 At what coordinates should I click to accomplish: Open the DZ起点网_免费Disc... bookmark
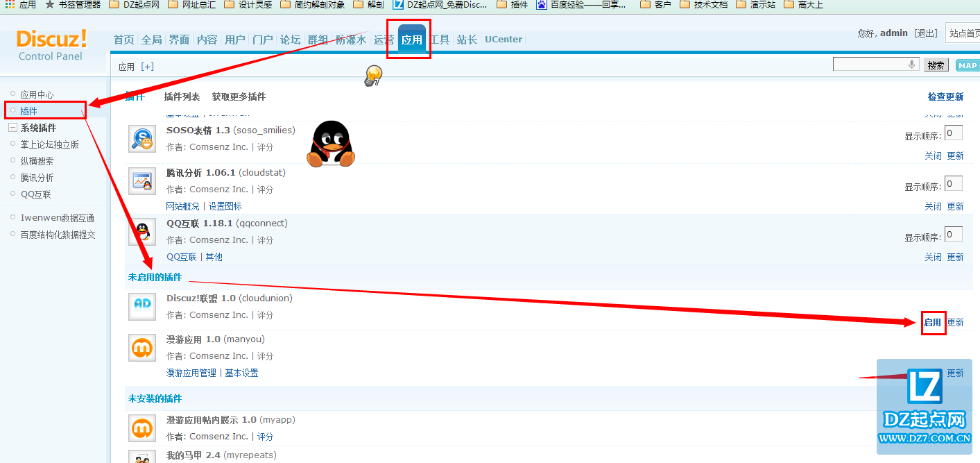coord(440,4)
